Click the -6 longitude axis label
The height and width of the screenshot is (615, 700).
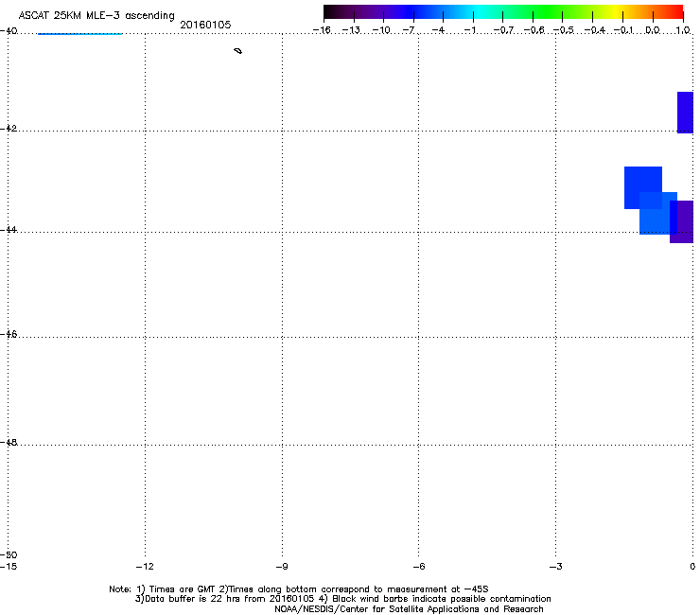tap(419, 567)
